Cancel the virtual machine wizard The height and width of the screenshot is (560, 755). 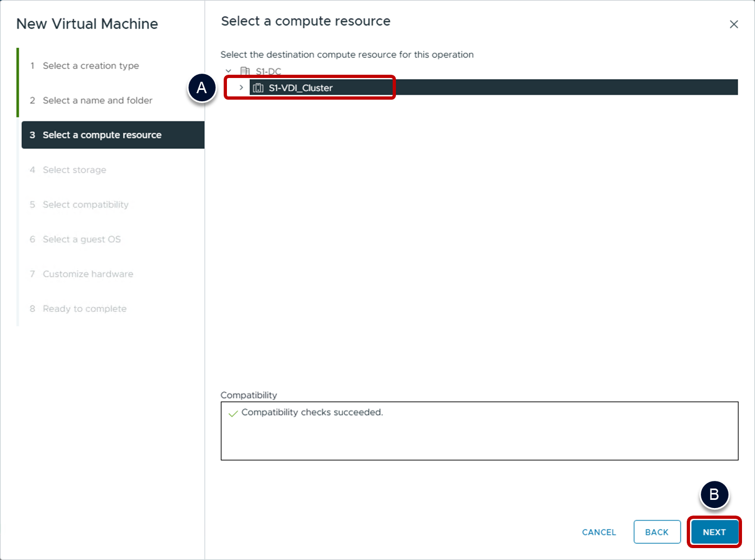[598, 532]
